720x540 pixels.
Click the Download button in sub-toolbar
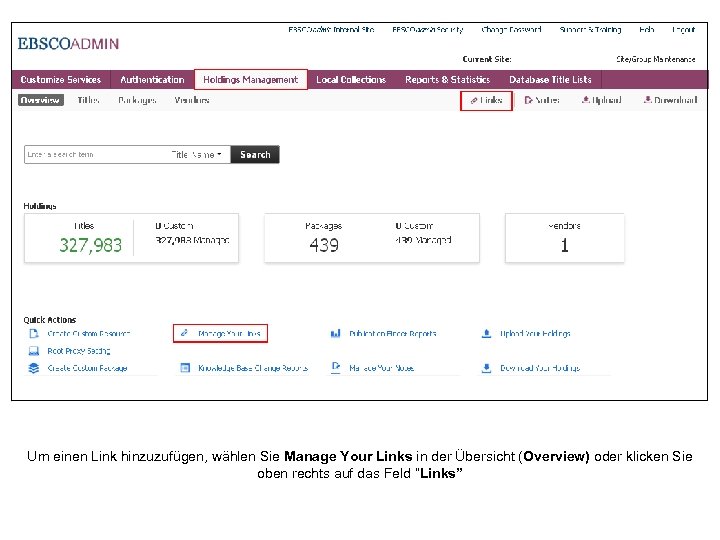pos(670,100)
